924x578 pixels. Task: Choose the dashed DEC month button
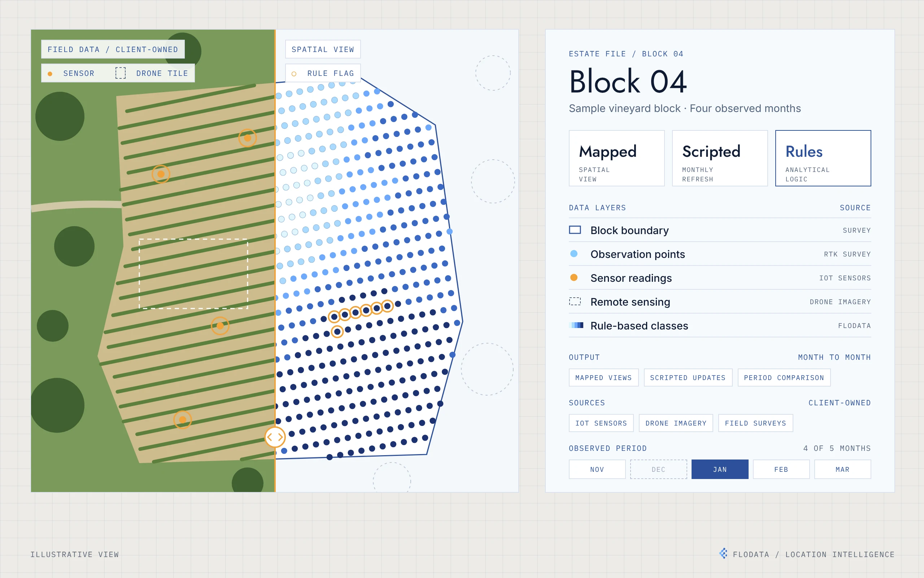coord(659,469)
